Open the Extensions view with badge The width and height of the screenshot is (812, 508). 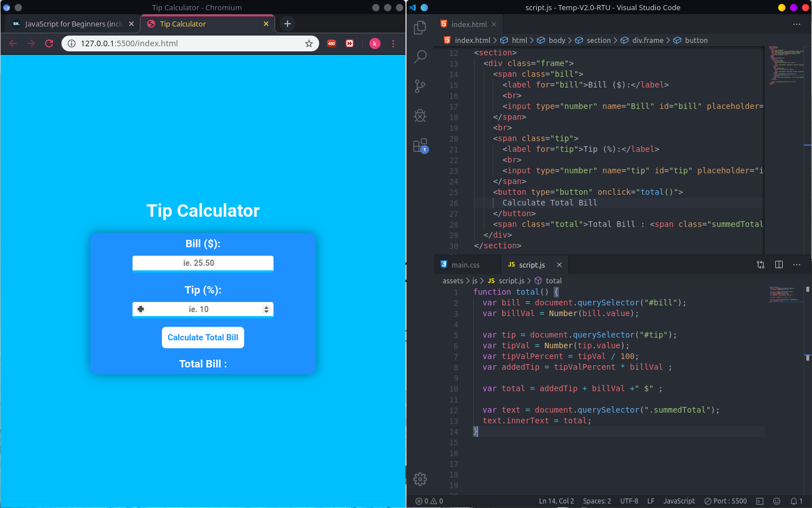coord(420,146)
